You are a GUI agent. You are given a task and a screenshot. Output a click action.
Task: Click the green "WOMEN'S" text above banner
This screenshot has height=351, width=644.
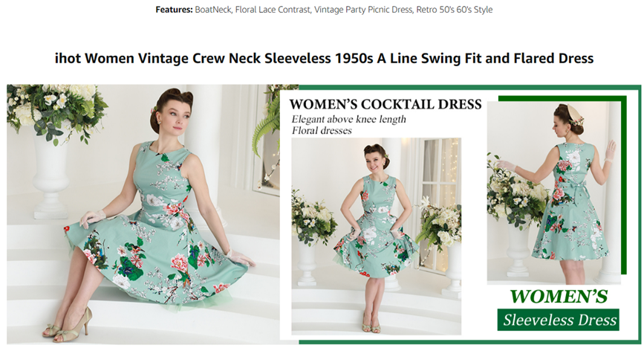559,297
